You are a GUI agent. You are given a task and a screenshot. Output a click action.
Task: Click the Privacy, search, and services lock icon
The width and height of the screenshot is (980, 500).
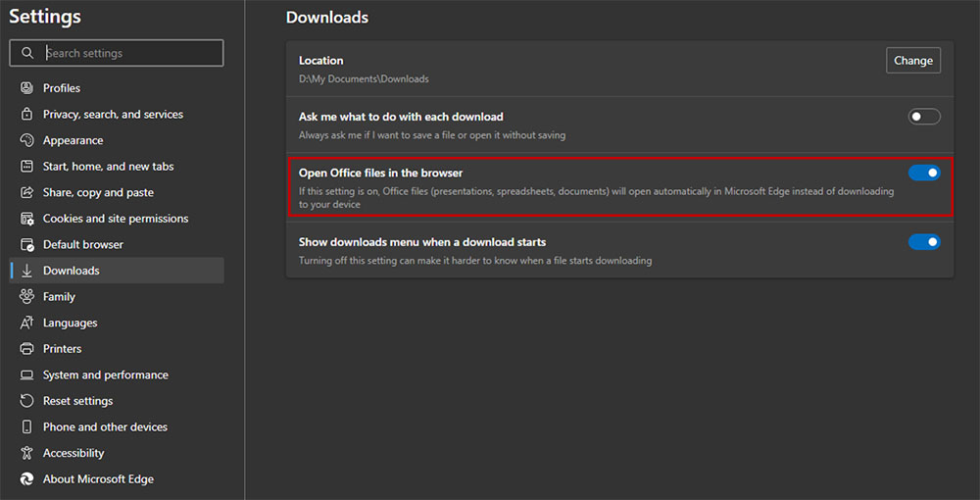tap(26, 115)
